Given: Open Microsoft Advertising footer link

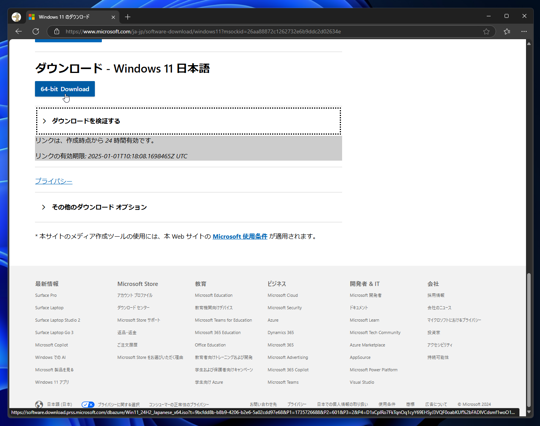Looking at the screenshot, I should pos(288,357).
